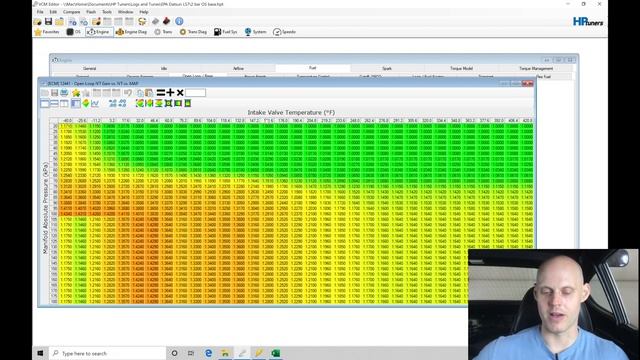The image size is (640, 360).
Task: Open the Windows Start menu
Action: pos(40,353)
